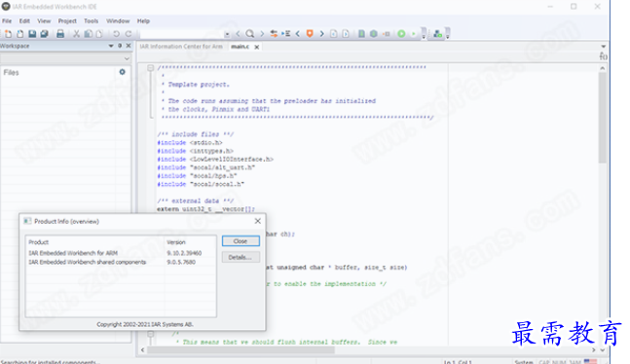Click the Save All toolbar icon
Viewport: 630px width, 364px height.
point(44,34)
